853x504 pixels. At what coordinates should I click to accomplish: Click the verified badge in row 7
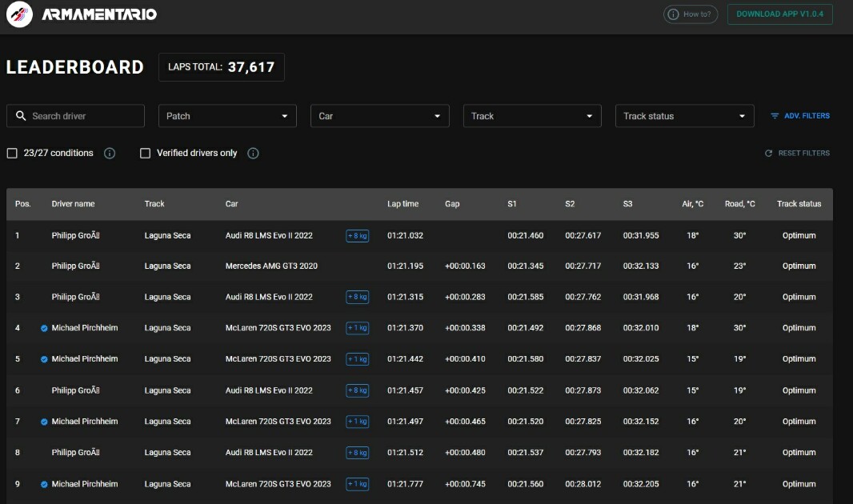pyautogui.click(x=44, y=422)
